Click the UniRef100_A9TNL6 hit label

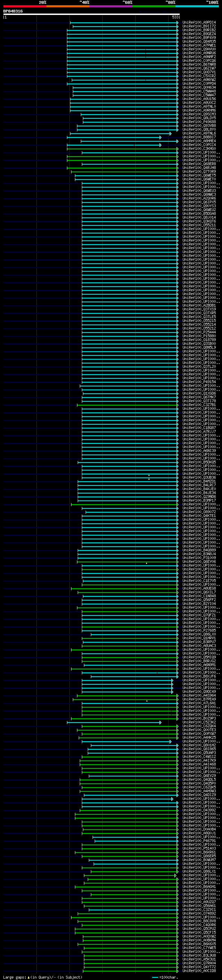[x=199, y=133]
